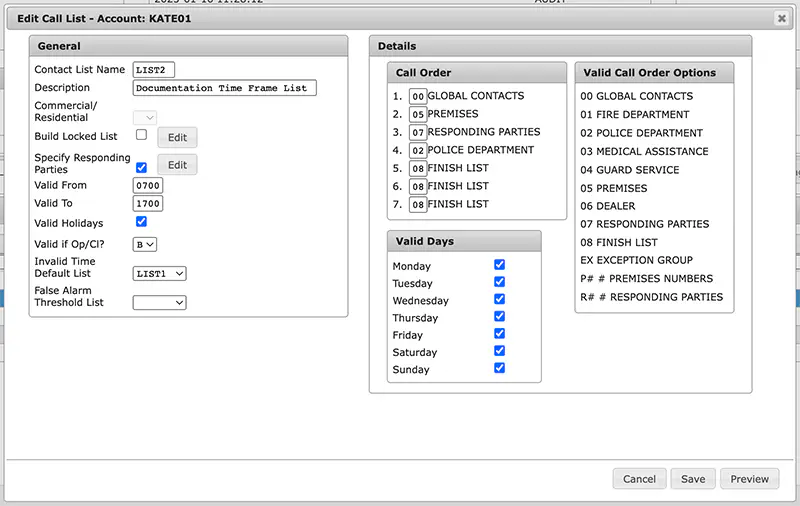This screenshot has width=800, height=506.
Task: Click '06 DEALER' option text
Action: tap(608, 206)
